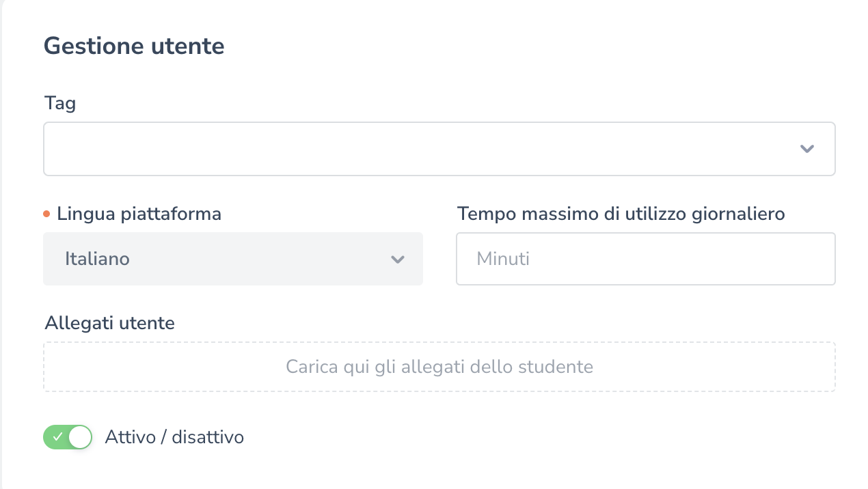The image size is (868, 489).
Task: Click the "Tag" field label
Action: (x=60, y=103)
